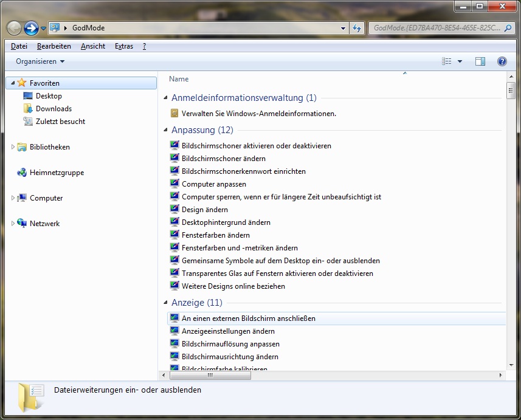The image size is (521, 420).
Task: Click the refresh button next to address bar
Action: pyautogui.click(x=356, y=28)
